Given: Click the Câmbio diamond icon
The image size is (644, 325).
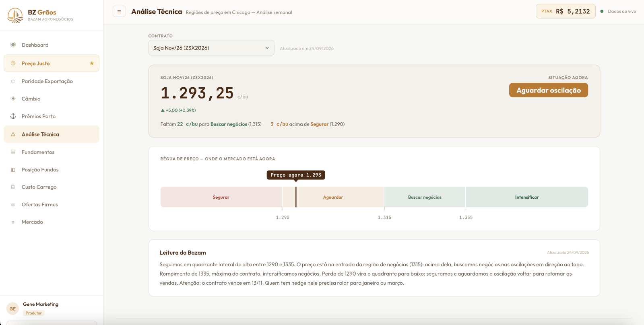Looking at the screenshot, I should coord(13,99).
